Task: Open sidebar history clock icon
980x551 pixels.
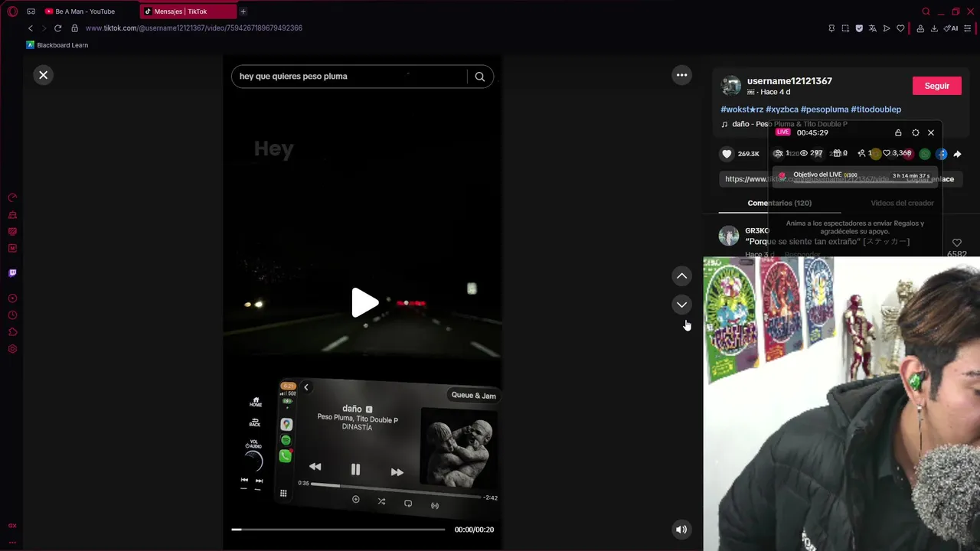Action: click(12, 315)
